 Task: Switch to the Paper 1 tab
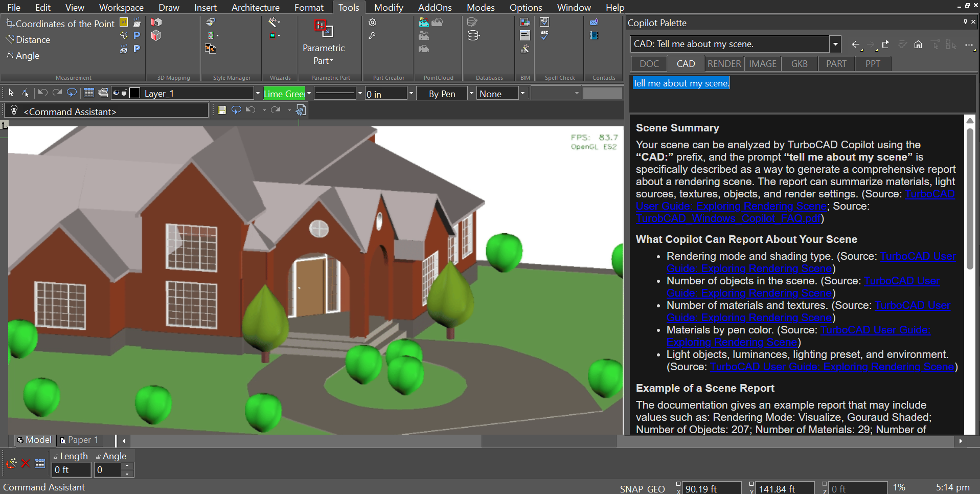[79, 440]
